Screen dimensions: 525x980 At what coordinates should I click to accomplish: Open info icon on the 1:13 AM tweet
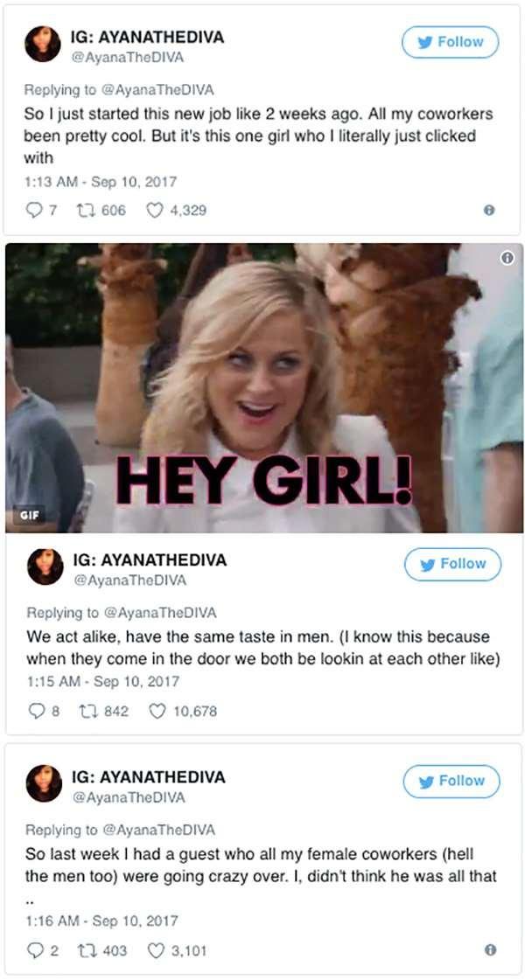point(489,211)
